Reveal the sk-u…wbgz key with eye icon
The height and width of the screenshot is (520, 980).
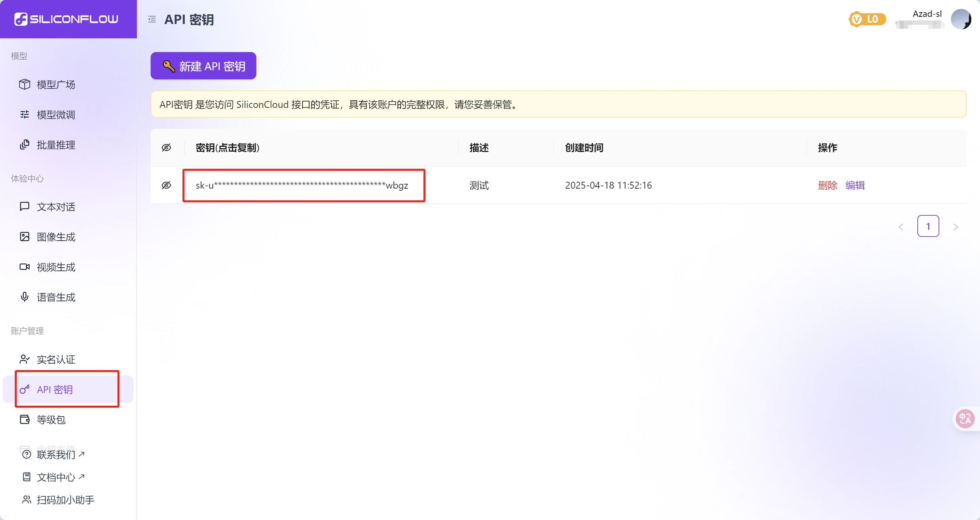(166, 185)
